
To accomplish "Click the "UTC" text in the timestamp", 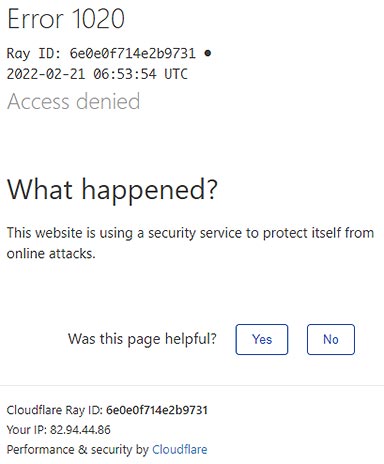I will pyautogui.click(x=176, y=74).
